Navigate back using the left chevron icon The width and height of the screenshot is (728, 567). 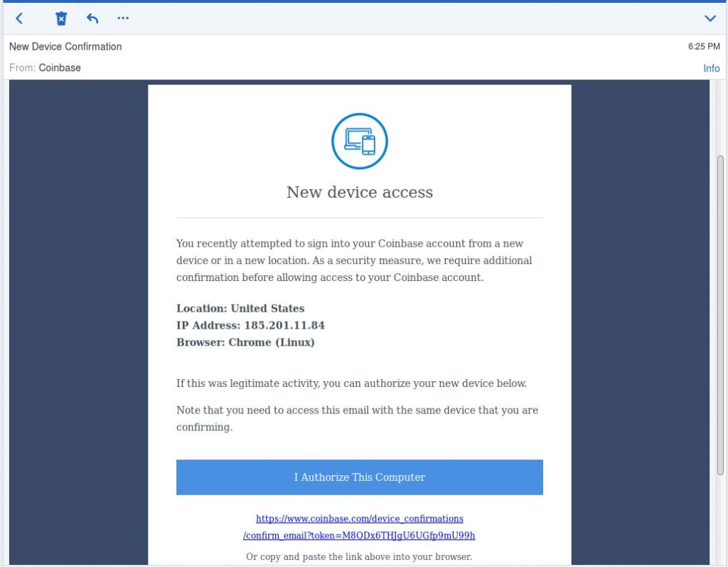(x=18, y=18)
